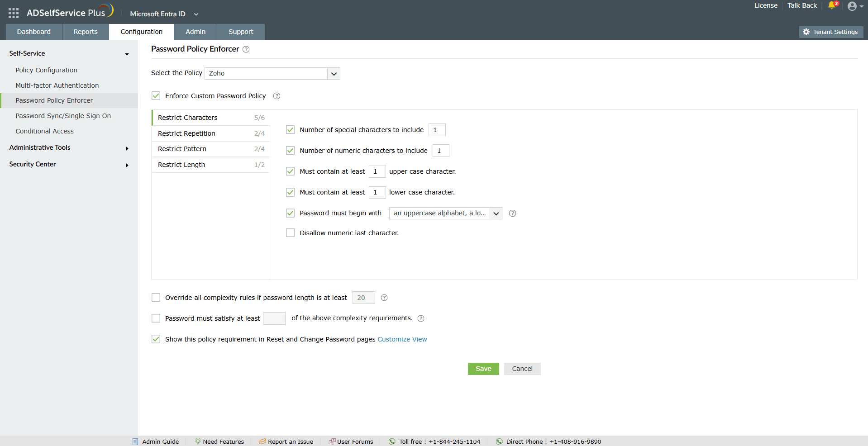Image resolution: width=868 pixels, height=446 pixels.
Task: Select Password Policy Enforcer sidebar item
Action: tap(69, 100)
